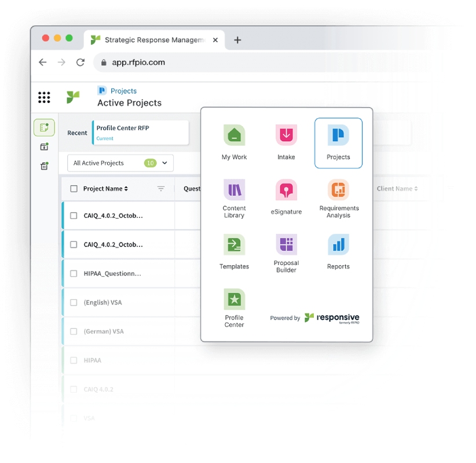The width and height of the screenshot is (476, 463).
Task: Open HIPAA_Questionn project name
Action: pyautogui.click(x=112, y=274)
